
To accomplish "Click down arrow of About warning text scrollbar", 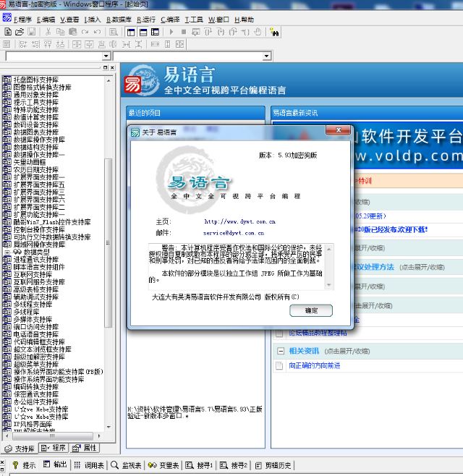I will click(329, 285).
